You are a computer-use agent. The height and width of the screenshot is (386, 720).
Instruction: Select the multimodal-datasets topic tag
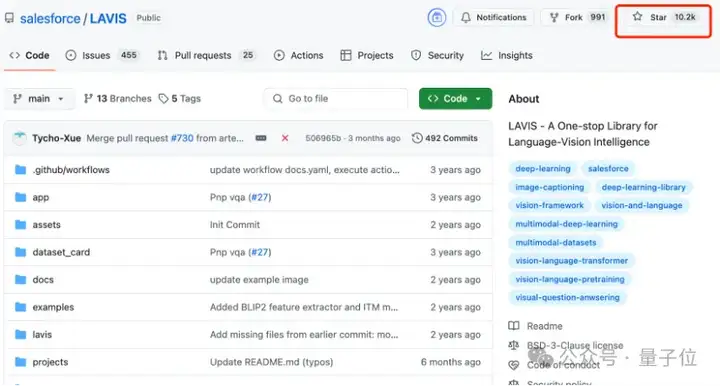coord(556,242)
